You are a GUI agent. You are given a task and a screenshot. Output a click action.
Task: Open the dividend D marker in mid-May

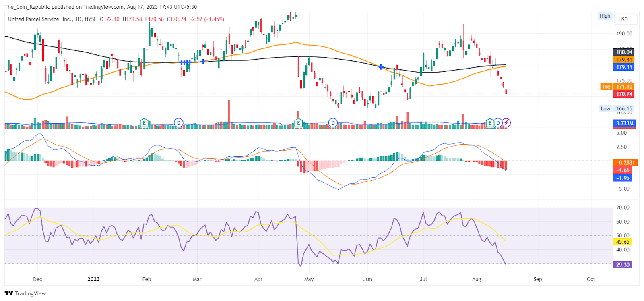point(332,122)
